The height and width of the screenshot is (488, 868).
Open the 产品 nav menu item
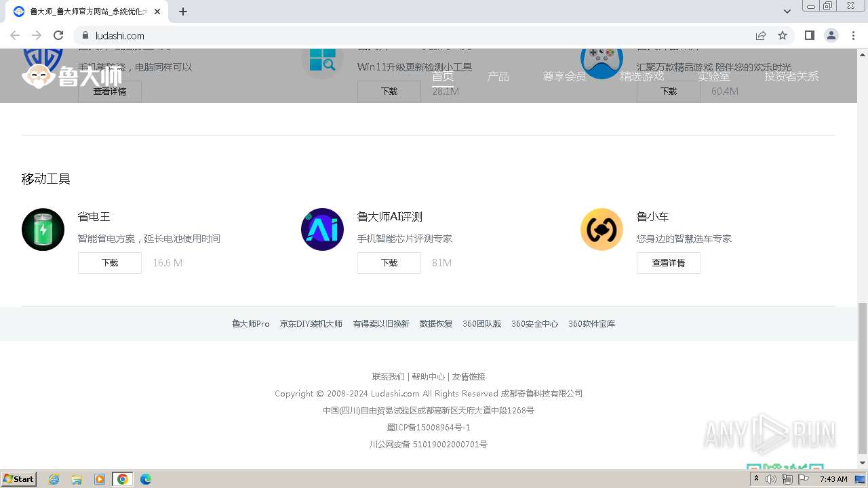[x=498, y=77]
